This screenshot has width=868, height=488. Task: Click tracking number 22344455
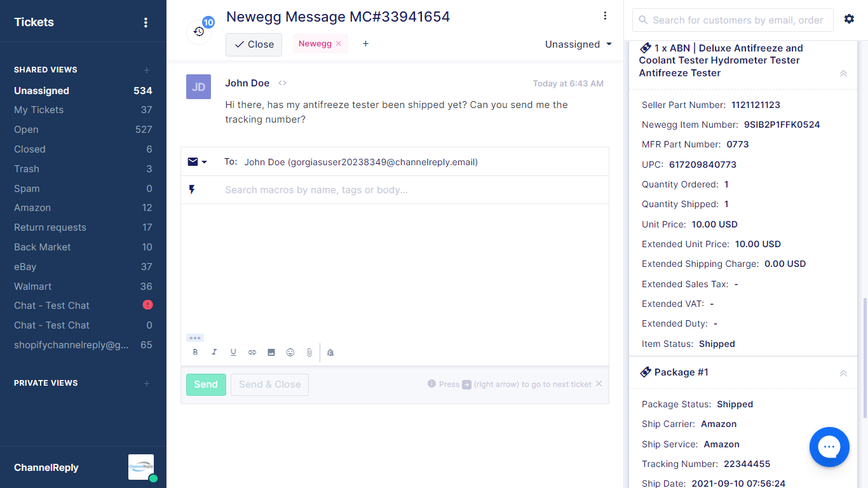tap(747, 464)
